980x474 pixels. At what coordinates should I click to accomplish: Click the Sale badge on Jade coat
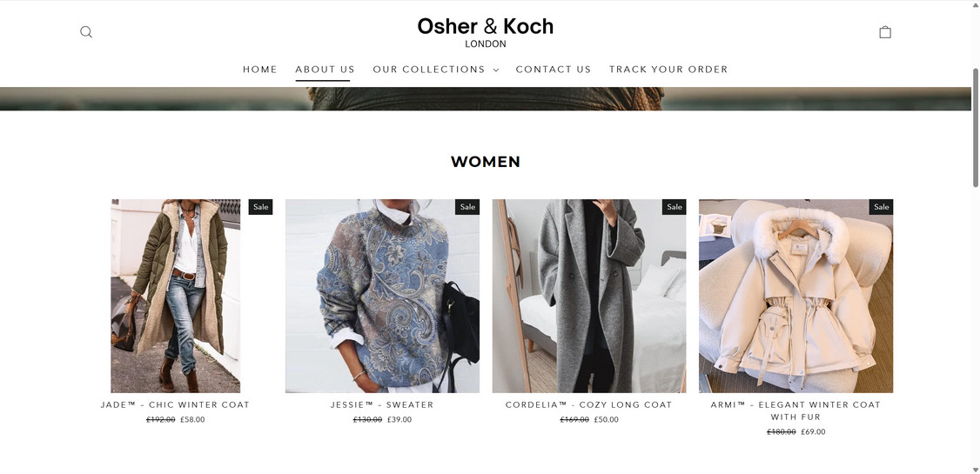(260, 207)
